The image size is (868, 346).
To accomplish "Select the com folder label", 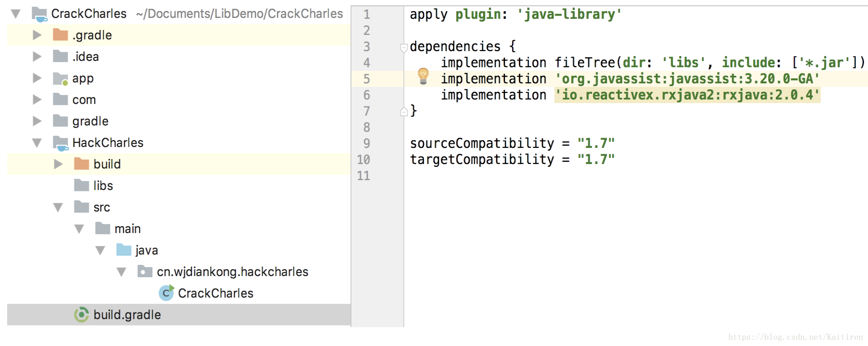I will pos(84,99).
